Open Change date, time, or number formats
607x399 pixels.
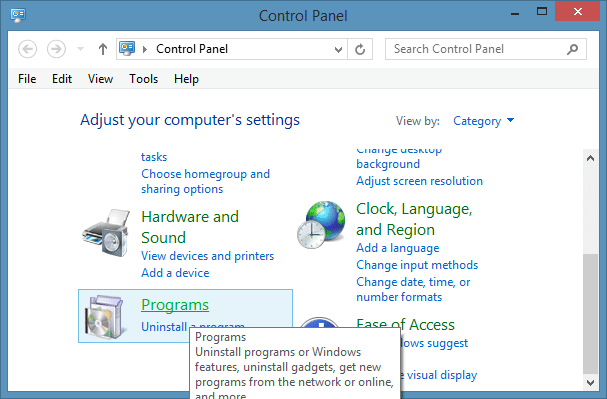[x=413, y=289]
